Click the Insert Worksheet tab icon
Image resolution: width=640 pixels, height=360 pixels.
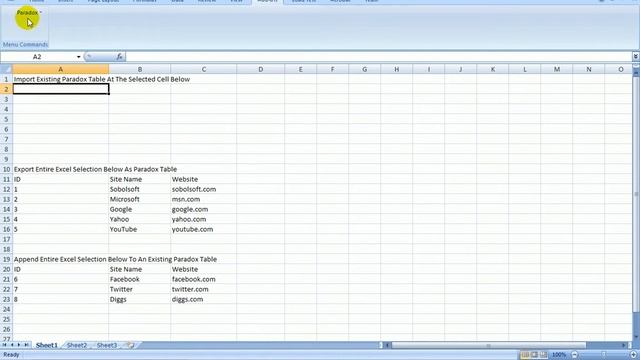131,345
